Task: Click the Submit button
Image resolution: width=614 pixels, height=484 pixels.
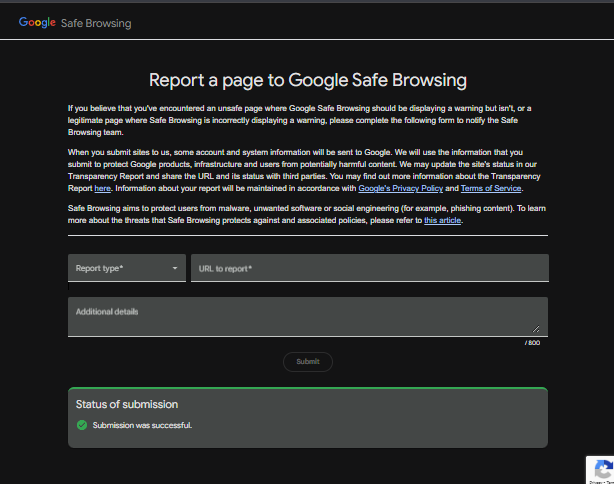Action: point(308,361)
